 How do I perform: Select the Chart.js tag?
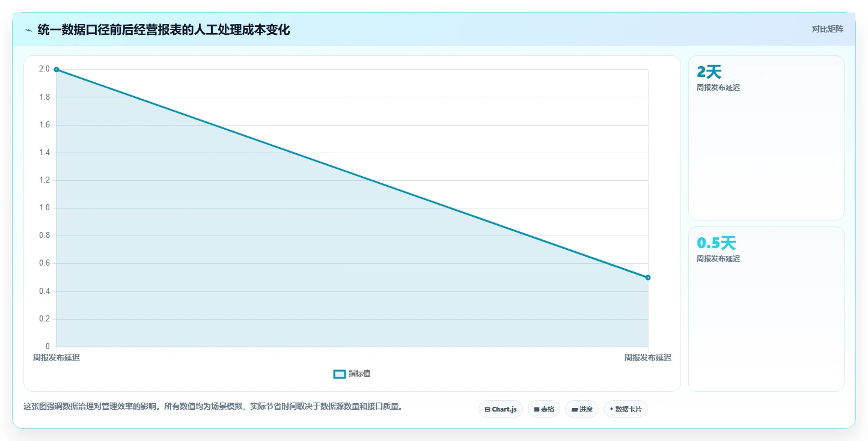pos(501,409)
